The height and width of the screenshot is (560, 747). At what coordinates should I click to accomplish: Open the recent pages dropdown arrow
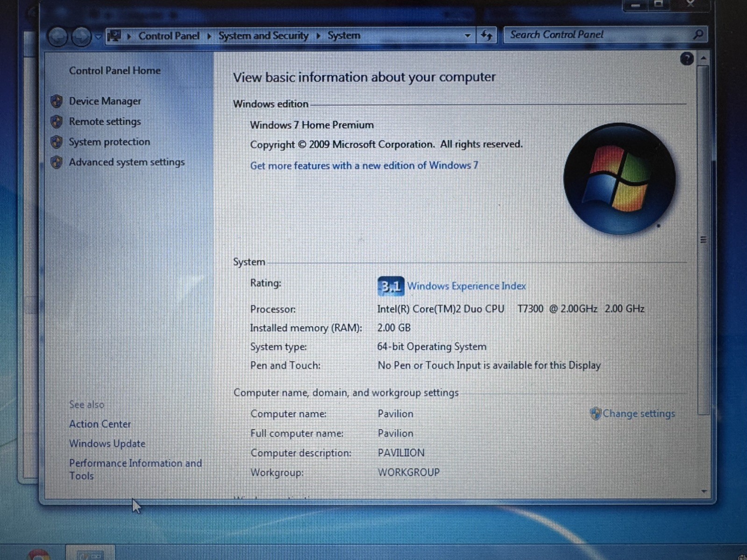[98, 36]
